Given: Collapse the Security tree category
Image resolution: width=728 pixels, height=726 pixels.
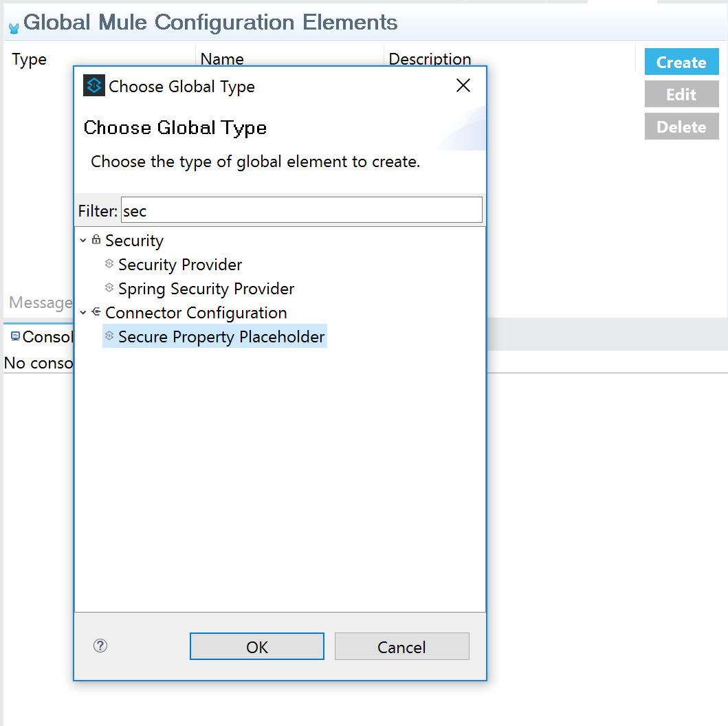Looking at the screenshot, I should click(83, 241).
